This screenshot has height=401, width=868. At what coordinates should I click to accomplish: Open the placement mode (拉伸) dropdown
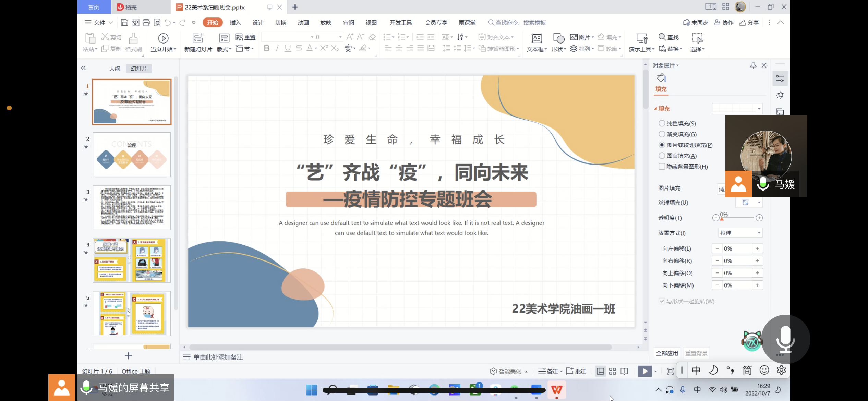click(x=740, y=233)
